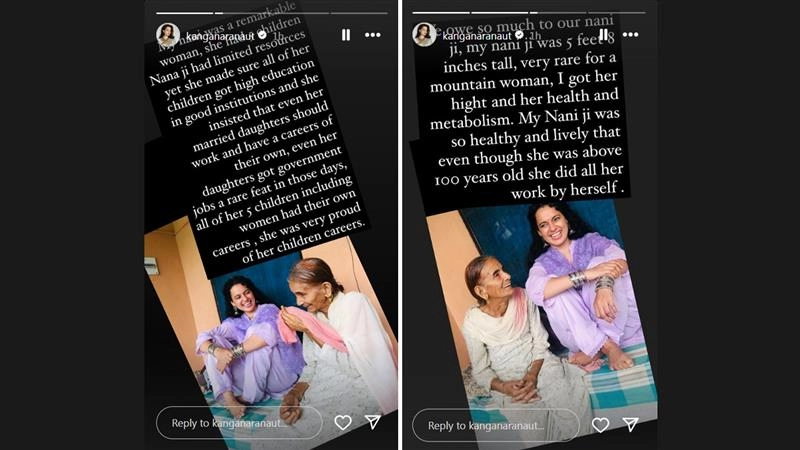Jump to last progress segment on right story
The width and height of the screenshot is (800, 450).
(617, 12)
